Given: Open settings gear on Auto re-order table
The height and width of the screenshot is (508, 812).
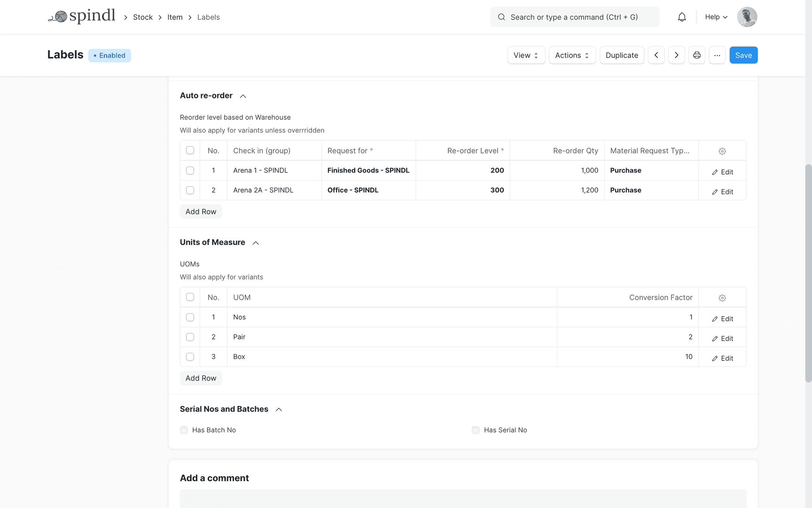Looking at the screenshot, I should pyautogui.click(x=722, y=151).
